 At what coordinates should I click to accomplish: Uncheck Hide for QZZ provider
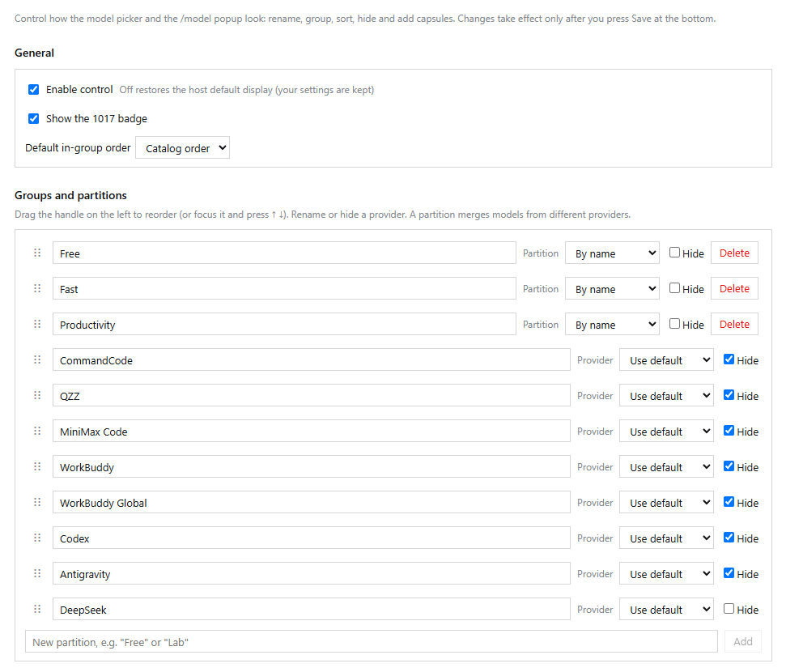729,394
